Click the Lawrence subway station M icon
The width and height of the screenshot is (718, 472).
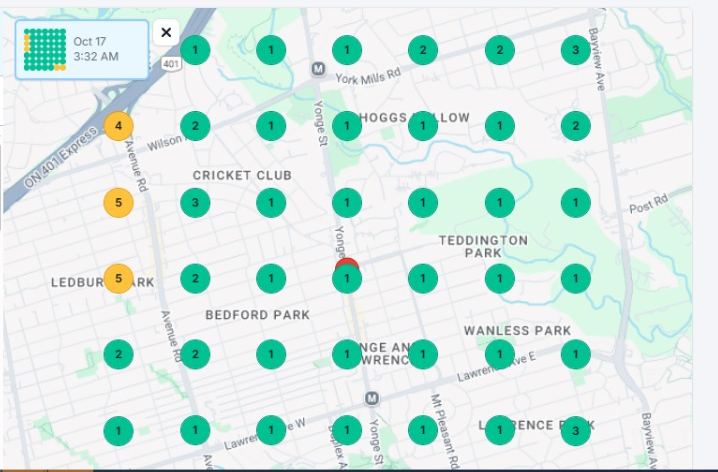(371, 398)
